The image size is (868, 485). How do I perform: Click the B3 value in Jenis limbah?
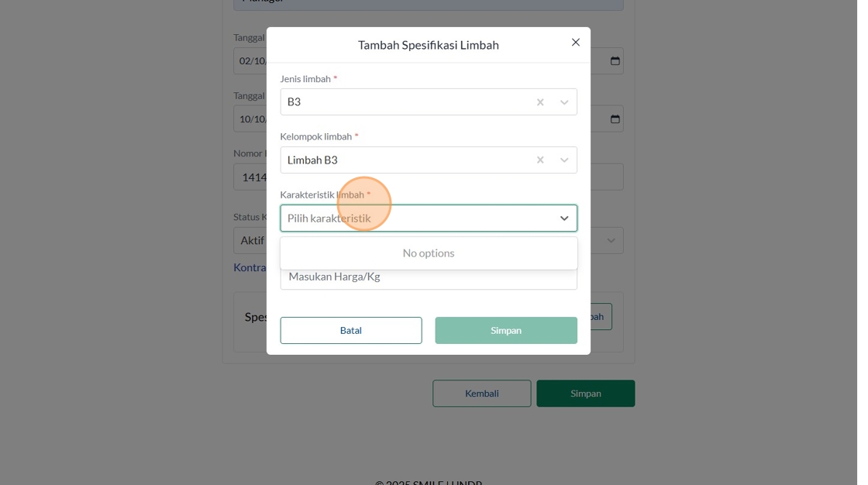(294, 102)
